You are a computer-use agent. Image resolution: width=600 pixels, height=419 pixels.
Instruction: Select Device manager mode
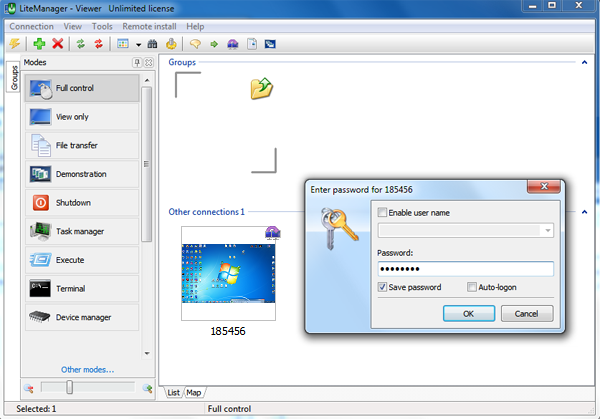point(82,318)
